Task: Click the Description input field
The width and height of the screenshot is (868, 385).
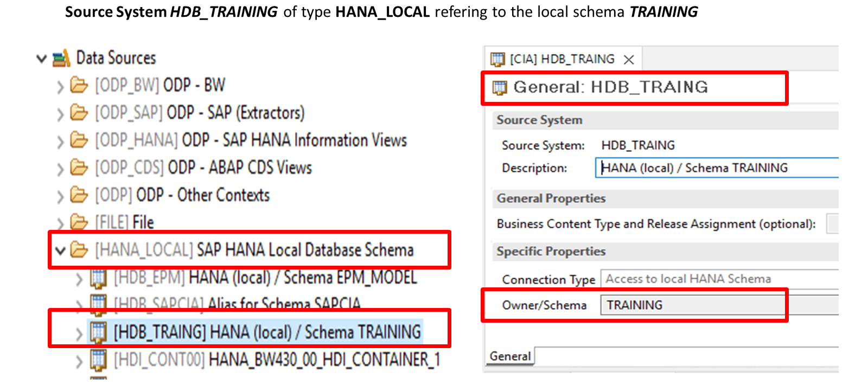Action: [717, 168]
